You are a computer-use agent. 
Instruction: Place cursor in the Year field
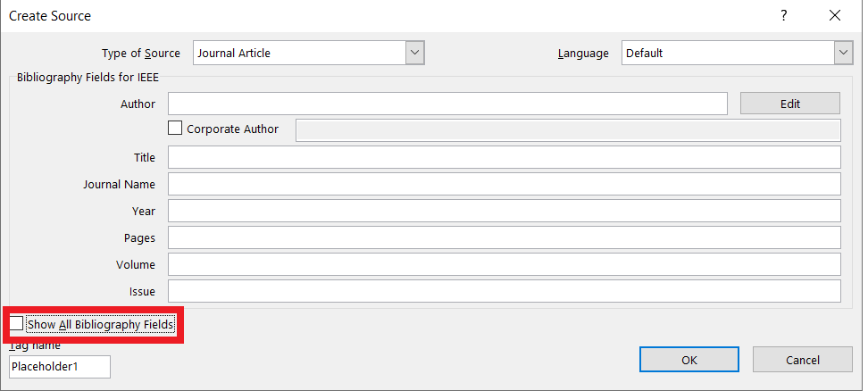(504, 211)
